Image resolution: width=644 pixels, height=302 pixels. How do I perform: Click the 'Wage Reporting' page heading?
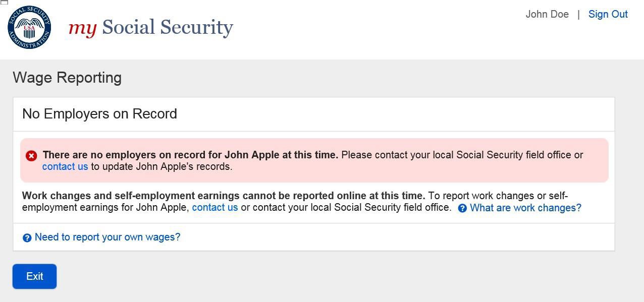pyautogui.click(x=67, y=78)
